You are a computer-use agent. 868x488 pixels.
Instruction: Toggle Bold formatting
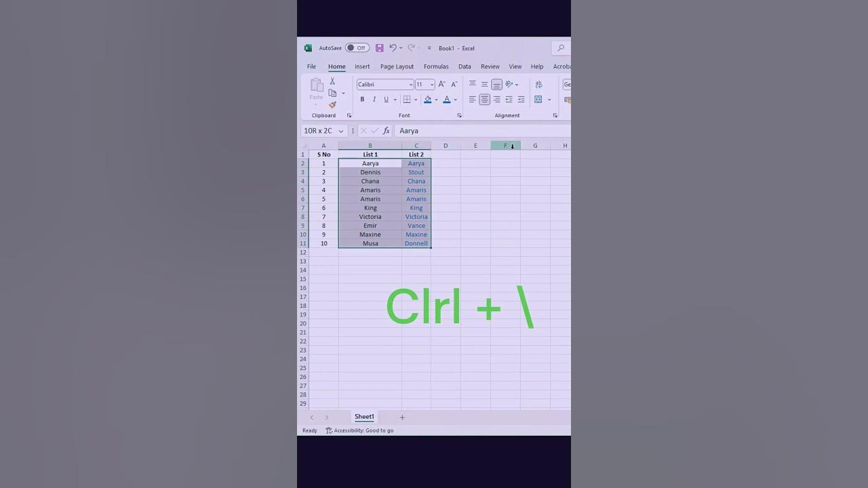coord(362,100)
